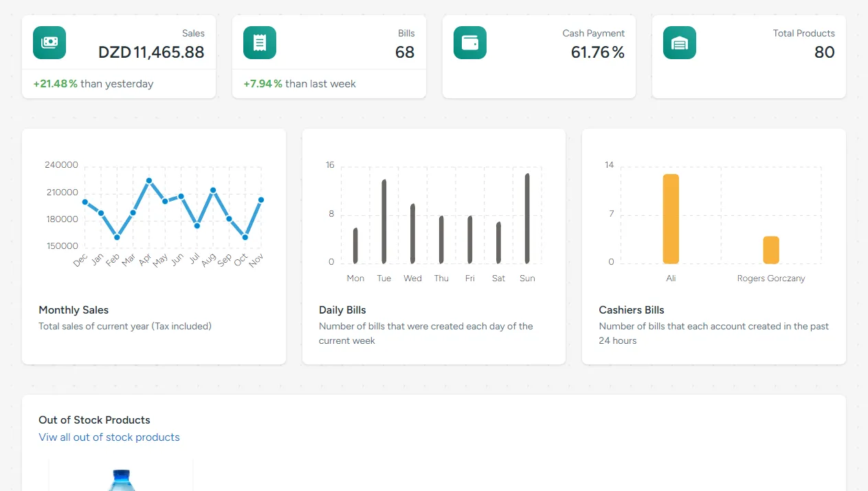The width and height of the screenshot is (868, 491).
Task: Click the Sunday bar in Daily Bills chart
Action: pyautogui.click(x=527, y=218)
